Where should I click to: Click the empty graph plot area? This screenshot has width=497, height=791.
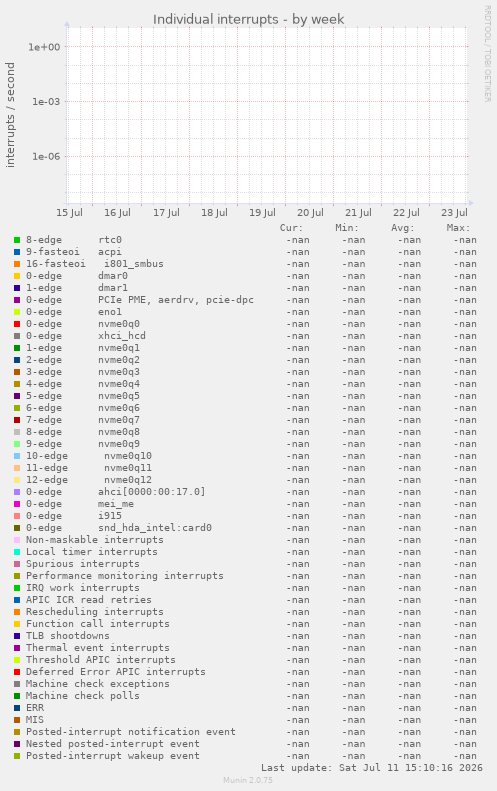coord(267,116)
